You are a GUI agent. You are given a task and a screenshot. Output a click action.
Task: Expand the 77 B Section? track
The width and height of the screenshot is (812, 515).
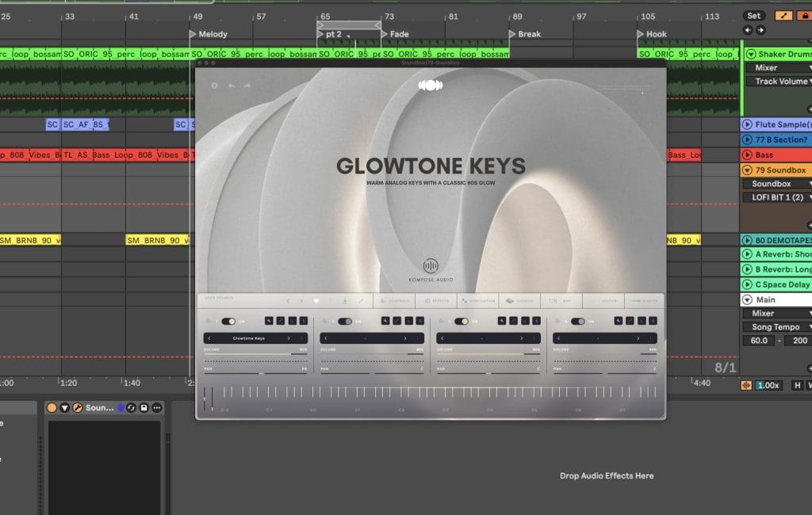point(747,139)
